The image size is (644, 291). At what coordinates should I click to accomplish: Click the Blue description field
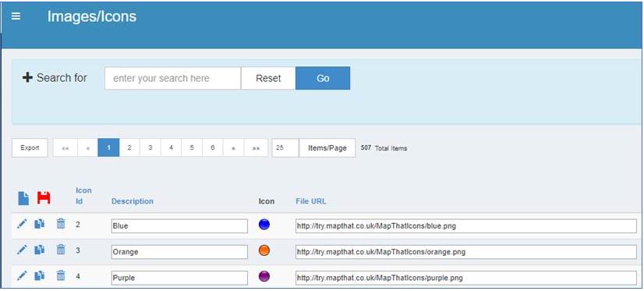tap(179, 226)
